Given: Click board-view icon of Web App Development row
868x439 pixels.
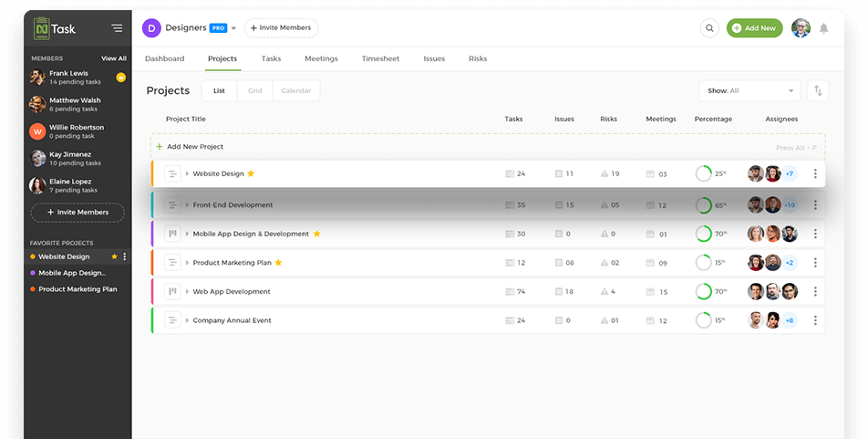Looking at the screenshot, I should pyautogui.click(x=172, y=291).
